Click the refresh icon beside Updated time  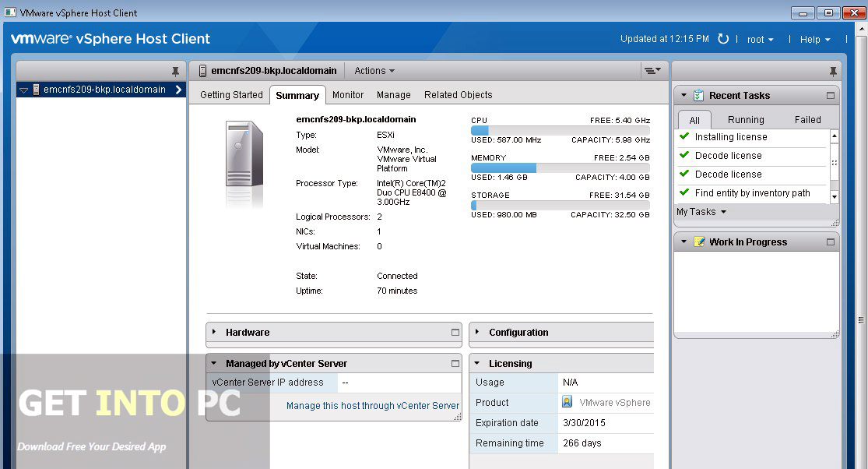pos(723,39)
